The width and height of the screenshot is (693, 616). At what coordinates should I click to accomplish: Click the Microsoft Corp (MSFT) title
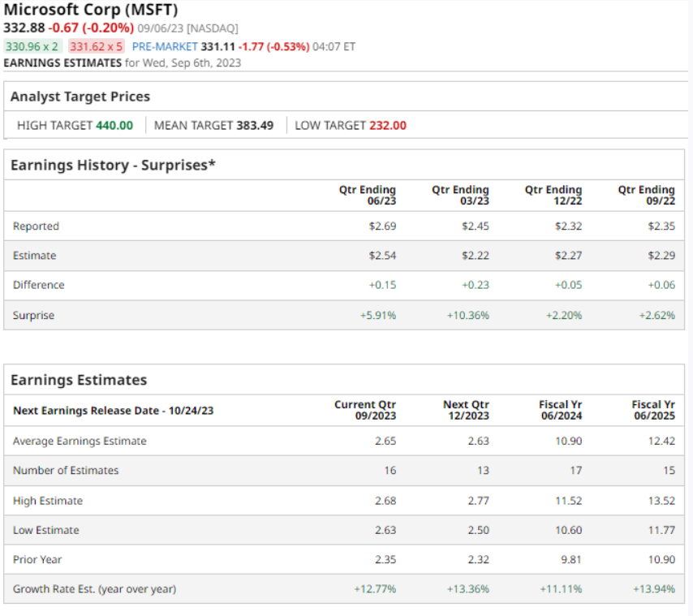(91, 9)
